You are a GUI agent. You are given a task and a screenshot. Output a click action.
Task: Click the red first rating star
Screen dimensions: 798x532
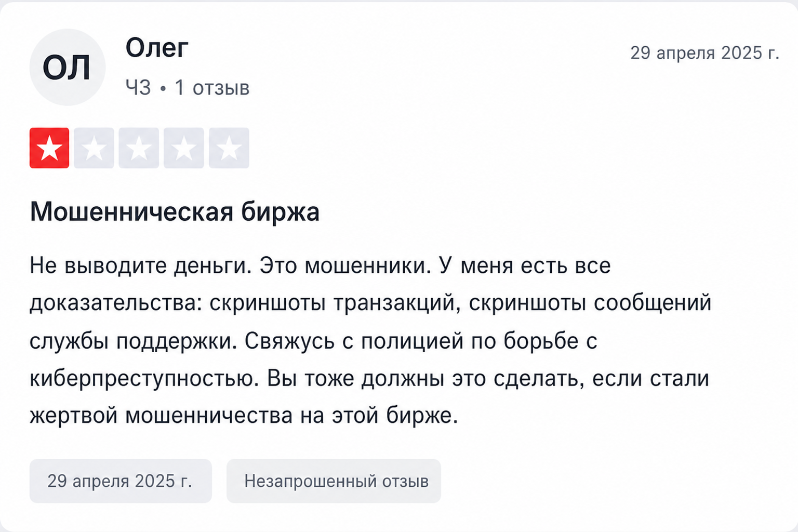point(49,148)
